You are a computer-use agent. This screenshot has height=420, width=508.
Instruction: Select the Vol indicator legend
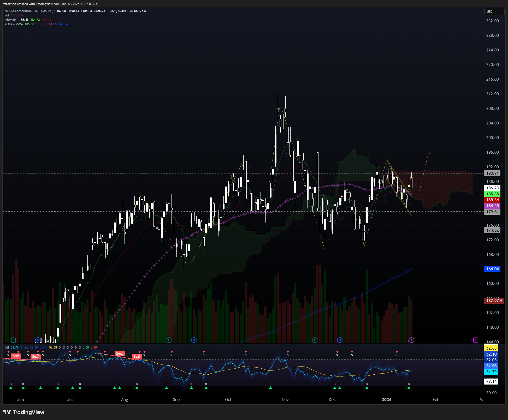point(7,15)
